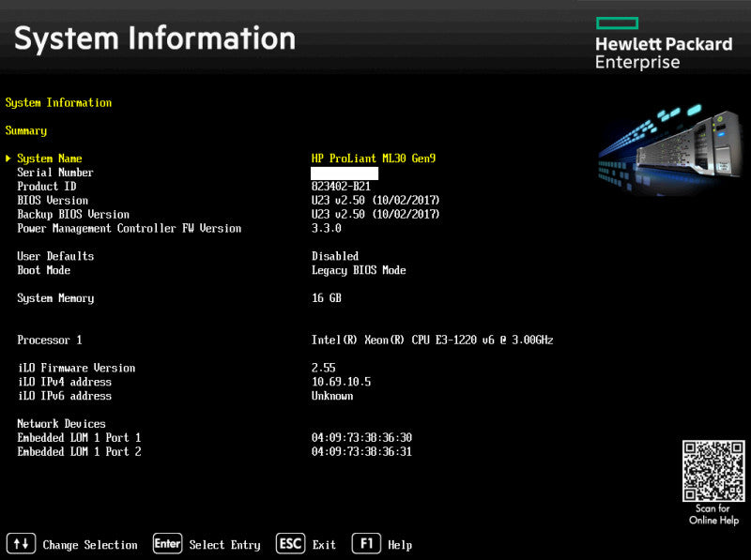The width and height of the screenshot is (751, 560).
Task: Click the redacted serial number box
Action: pyautogui.click(x=345, y=174)
